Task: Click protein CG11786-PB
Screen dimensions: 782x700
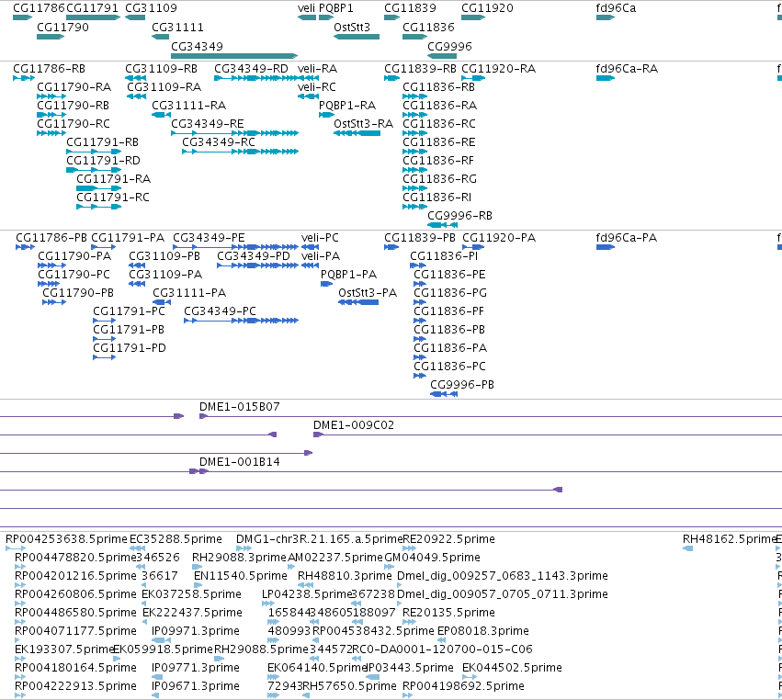Action: 51,238
